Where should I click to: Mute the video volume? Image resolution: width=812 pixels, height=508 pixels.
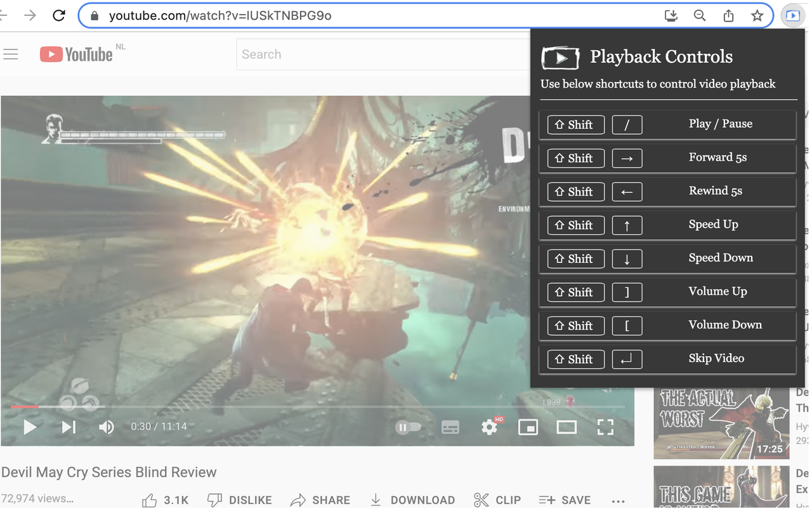coord(107,427)
